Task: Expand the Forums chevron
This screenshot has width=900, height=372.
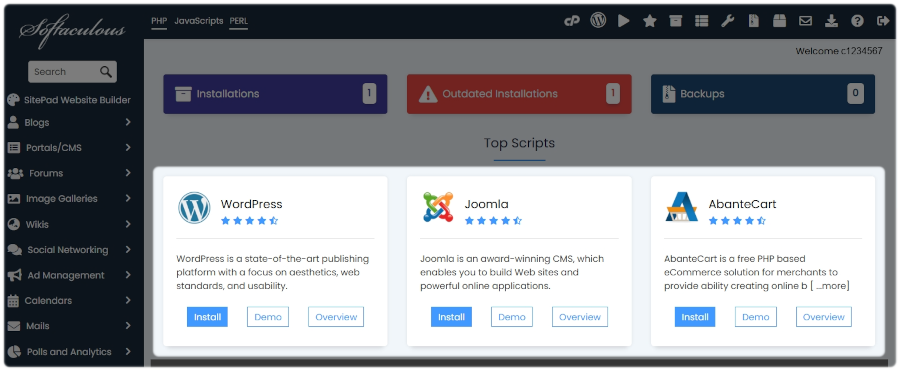Action: coord(128,173)
